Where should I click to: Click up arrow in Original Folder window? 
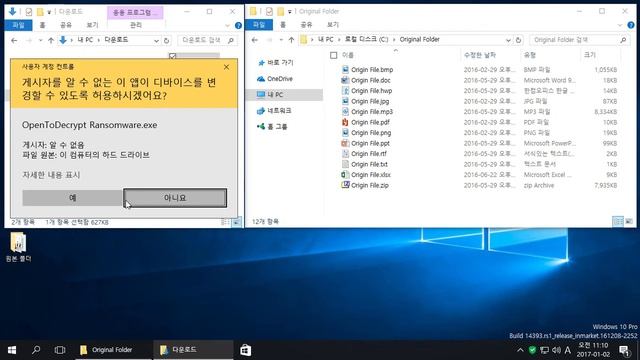(x=291, y=40)
